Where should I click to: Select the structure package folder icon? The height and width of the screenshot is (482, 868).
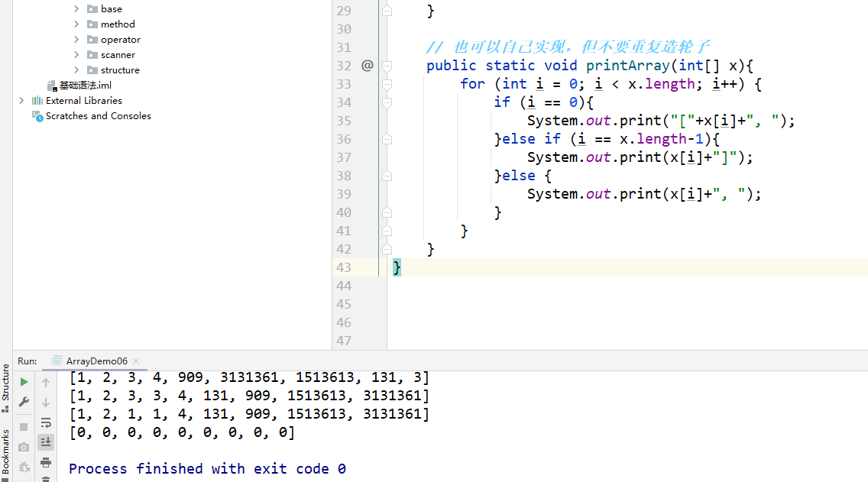click(x=92, y=70)
